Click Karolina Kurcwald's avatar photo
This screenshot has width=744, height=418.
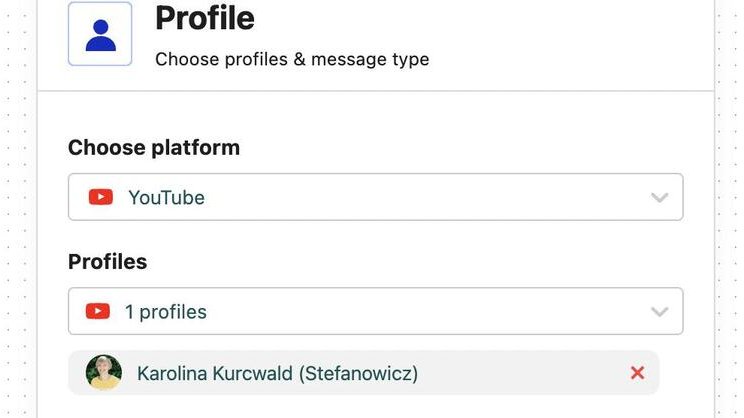coord(104,373)
